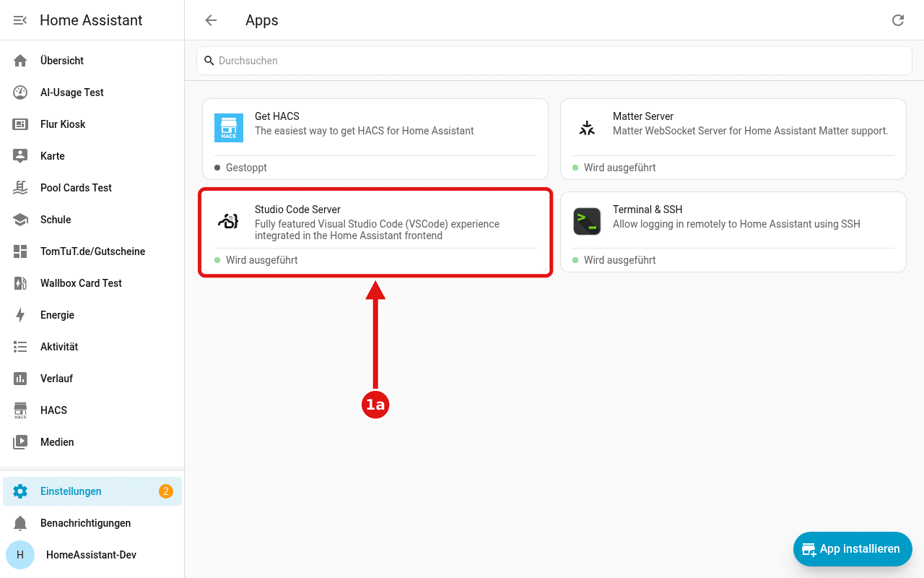Click Wird ausgeführt status under Terminal & SSH

click(x=619, y=260)
